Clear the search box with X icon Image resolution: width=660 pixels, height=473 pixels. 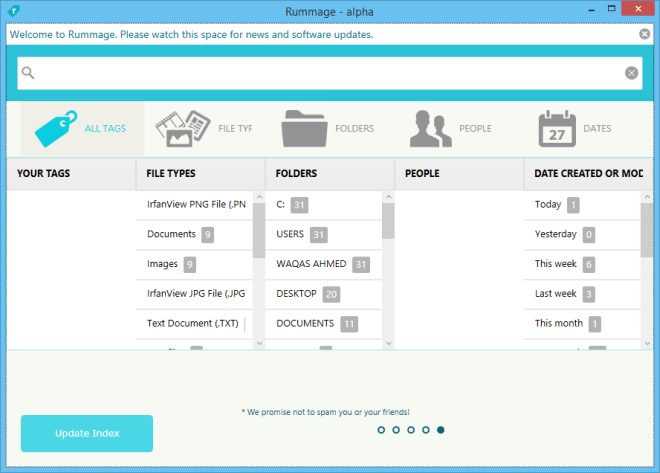coord(631,73)
